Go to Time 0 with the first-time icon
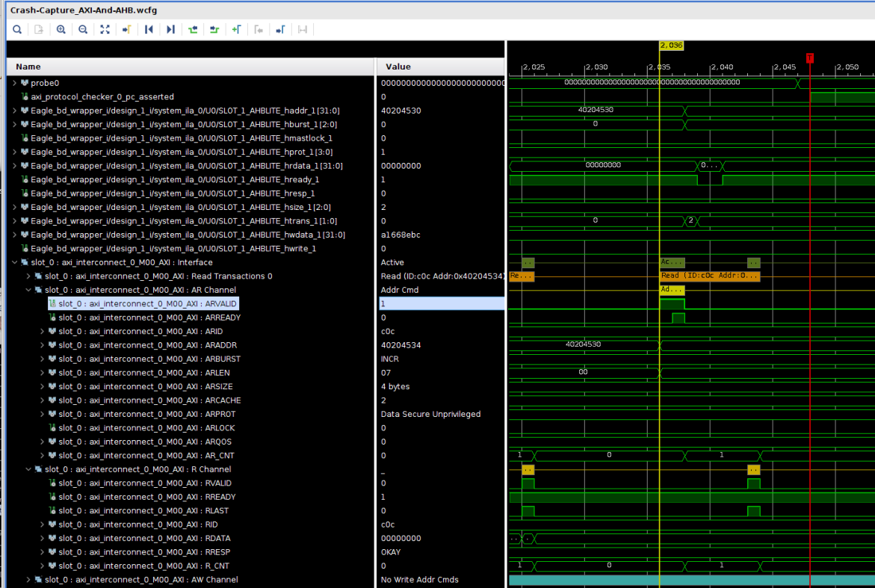The width and height of the screenshot is (875, 588). pos(148,29)
